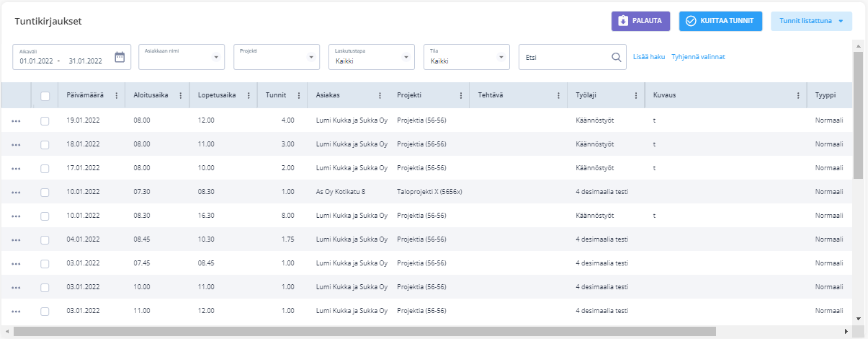Click the 8.00 hours cell
This screenshot has width=868, height=339.
(x=287, y=216)
